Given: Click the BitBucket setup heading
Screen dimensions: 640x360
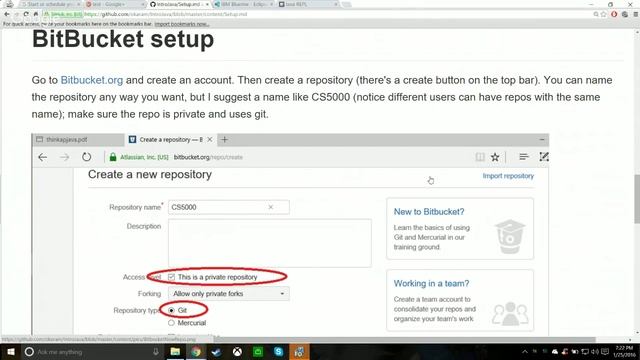Looking at the screenshot, I should click(x=123, y=39).
